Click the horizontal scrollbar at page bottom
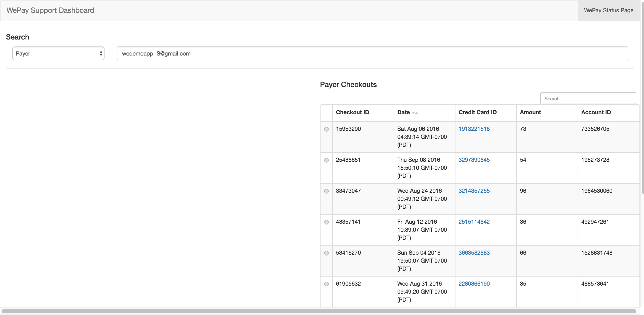Viewport: 644px width, 315px height. tap(319, 311)
